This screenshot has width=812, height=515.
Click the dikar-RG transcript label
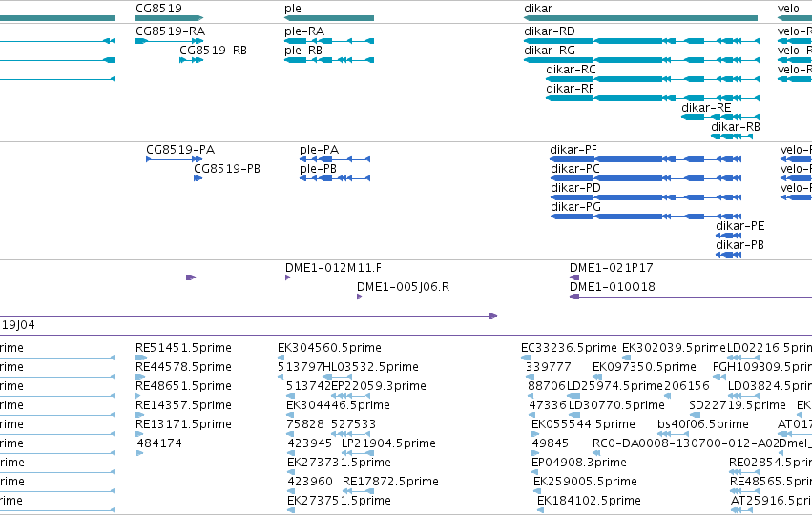pyautogui.click(x=550, y=51)
